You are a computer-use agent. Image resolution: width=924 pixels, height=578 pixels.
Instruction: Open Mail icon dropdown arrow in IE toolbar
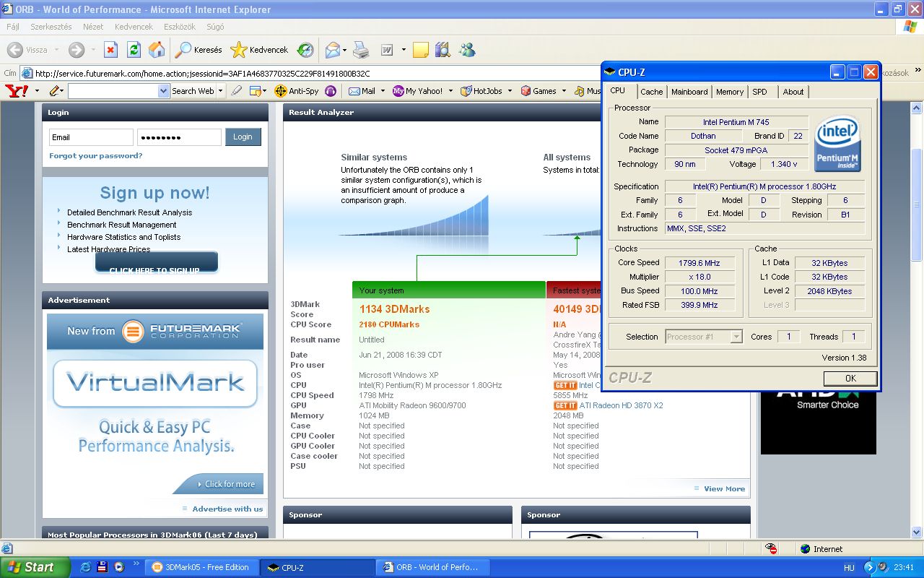tap(345, 50)
